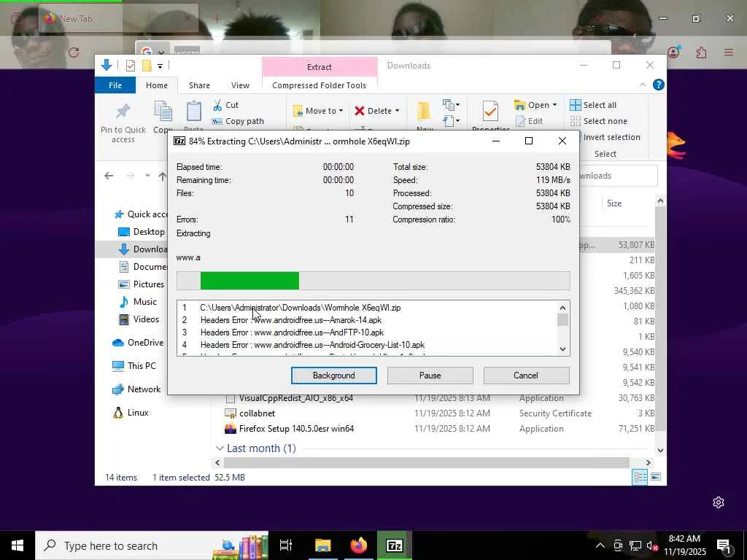This screenshot has width=747, height=560.
Task: Click Quick Access Toolbar properties checkmark icon
Action: [x=130, y=66]
